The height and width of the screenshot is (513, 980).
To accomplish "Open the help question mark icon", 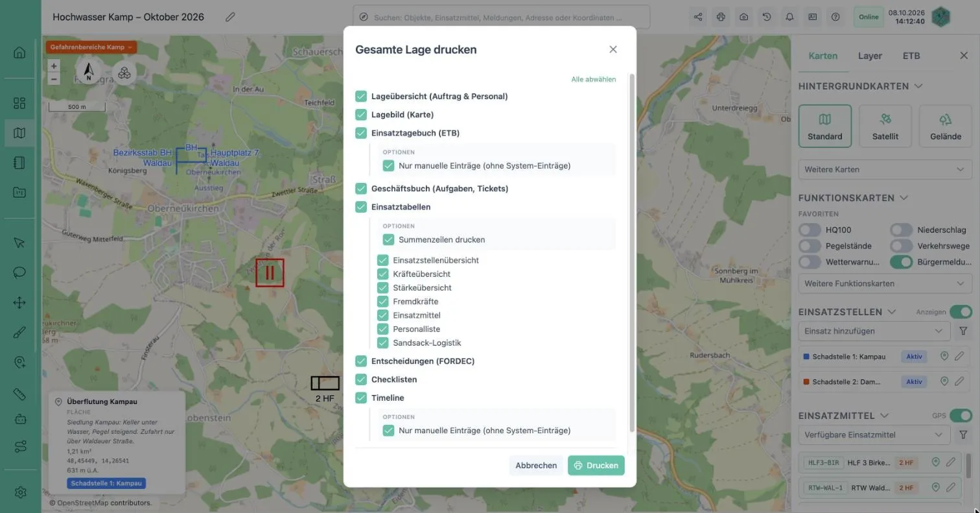I will point(835,17).
